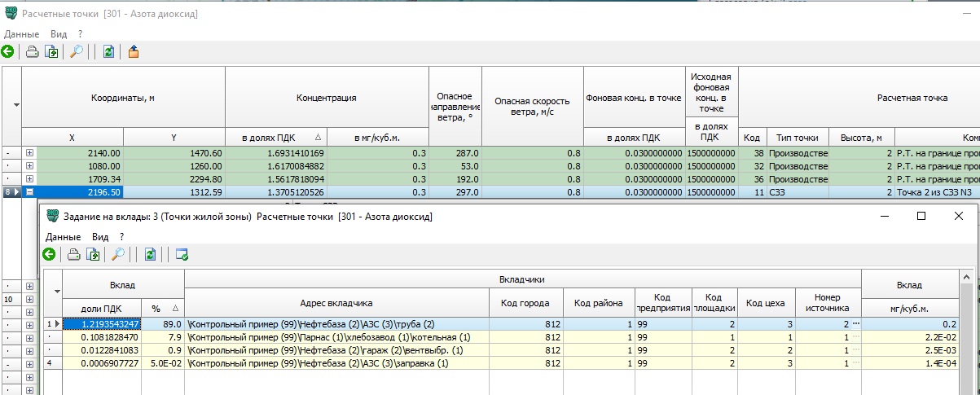This screenshot has width=980, height=395.
Task: Sort by the 'в долях ПДК' concentration column
Action: pos(275,138)
